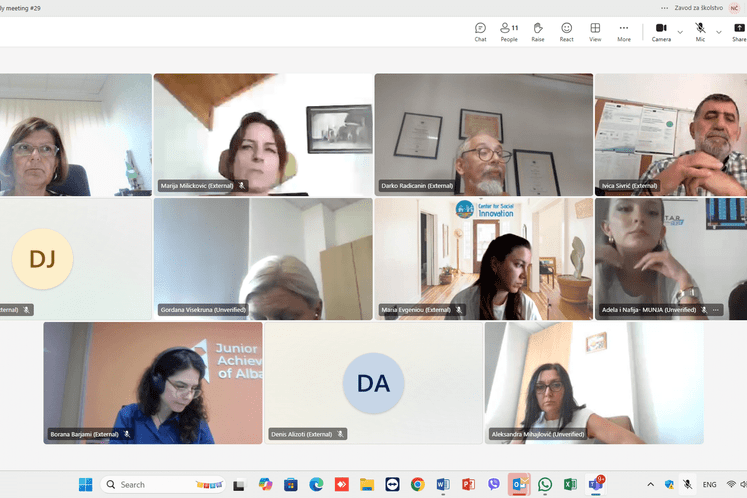Click the ENG language indicator
Screen dimensions: 747x498
pyautogui.click(x=710, y=485)
